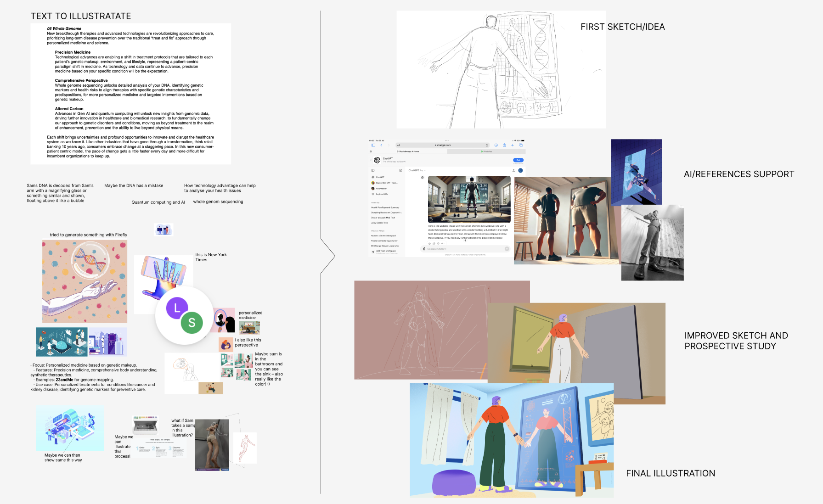The height and width of the screenshot is (504, 823).
Task: Click the green S collaborator avatar
Action: 192,323
